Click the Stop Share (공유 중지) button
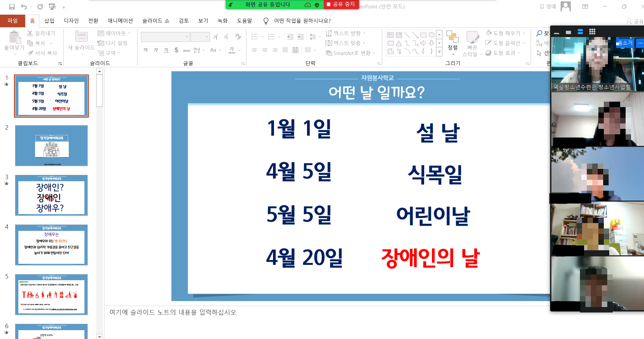 341,4
